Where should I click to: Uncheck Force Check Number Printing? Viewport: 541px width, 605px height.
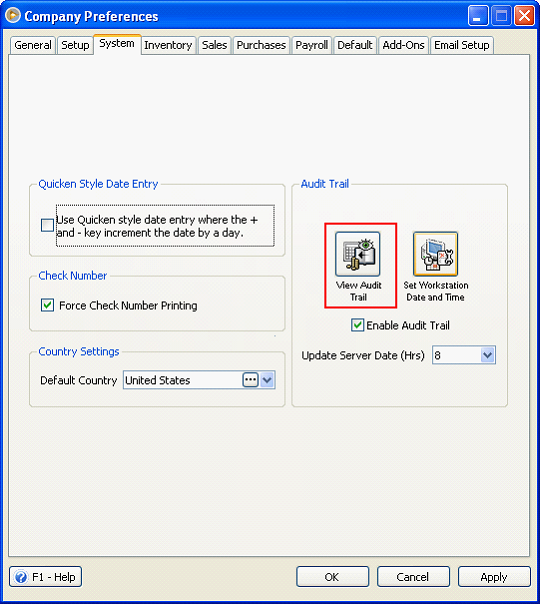pos(47,305)
